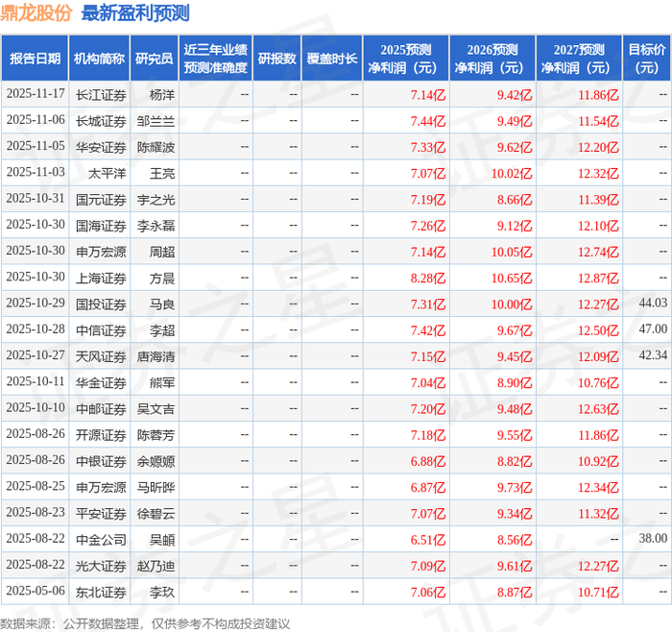The width and height of the screenshot is (672, 632).
Task: Click the 研报数 column header
Action: coord(276,59)
